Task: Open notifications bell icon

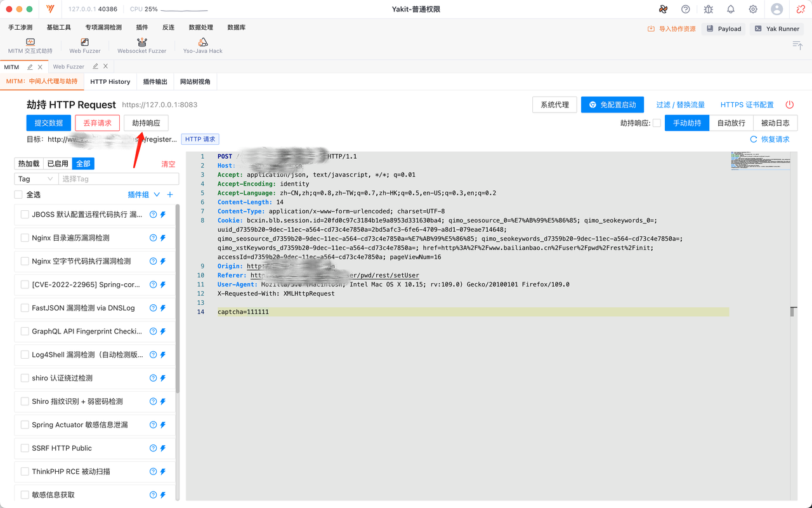Action: click(730, 9)
